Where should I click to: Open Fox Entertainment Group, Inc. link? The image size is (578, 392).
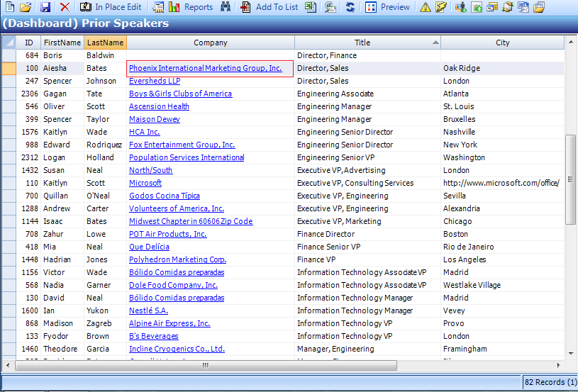click(x=182, y=145)
